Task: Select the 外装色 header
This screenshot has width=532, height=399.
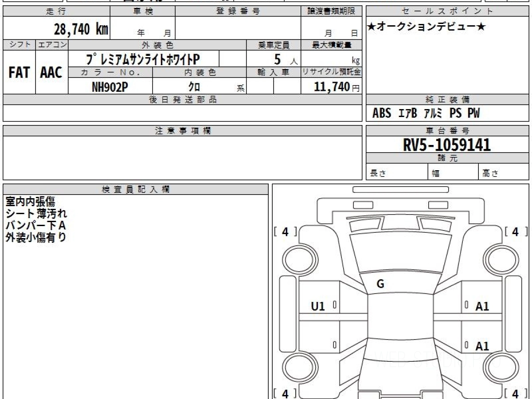Action: (157, 45)
